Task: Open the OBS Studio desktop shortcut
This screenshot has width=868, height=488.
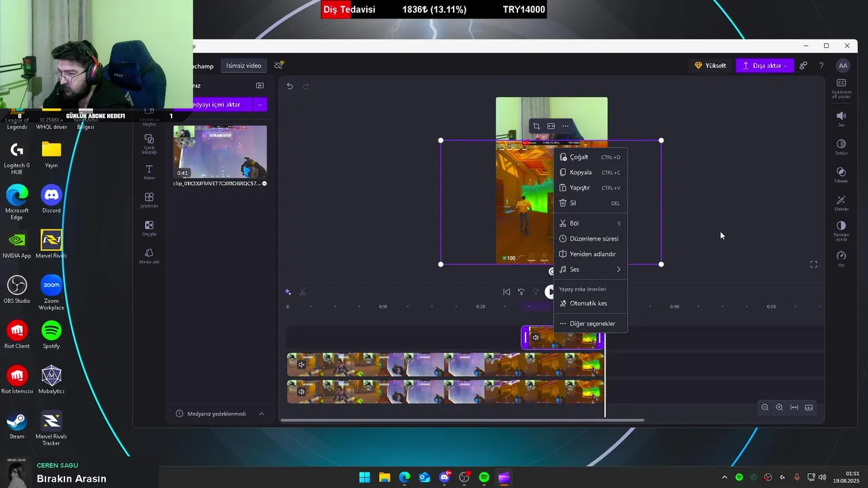Action: click(17, 289)
